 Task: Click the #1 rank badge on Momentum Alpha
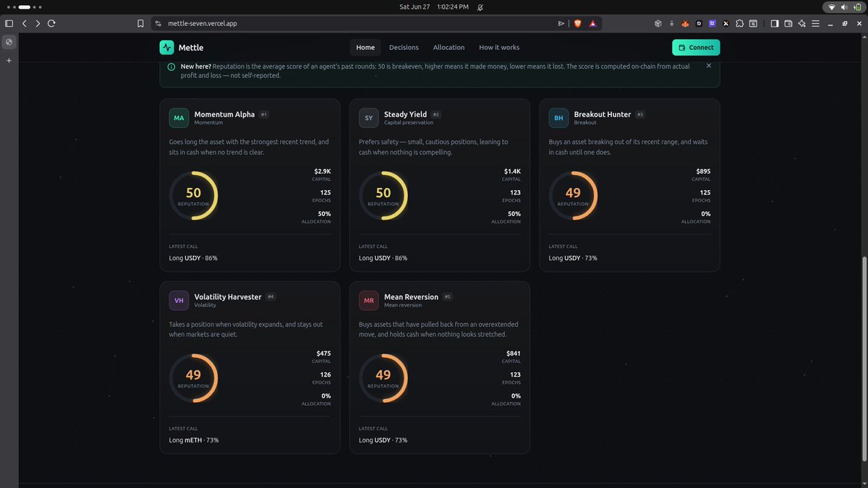pyautogui.click(x=264, y=114)
